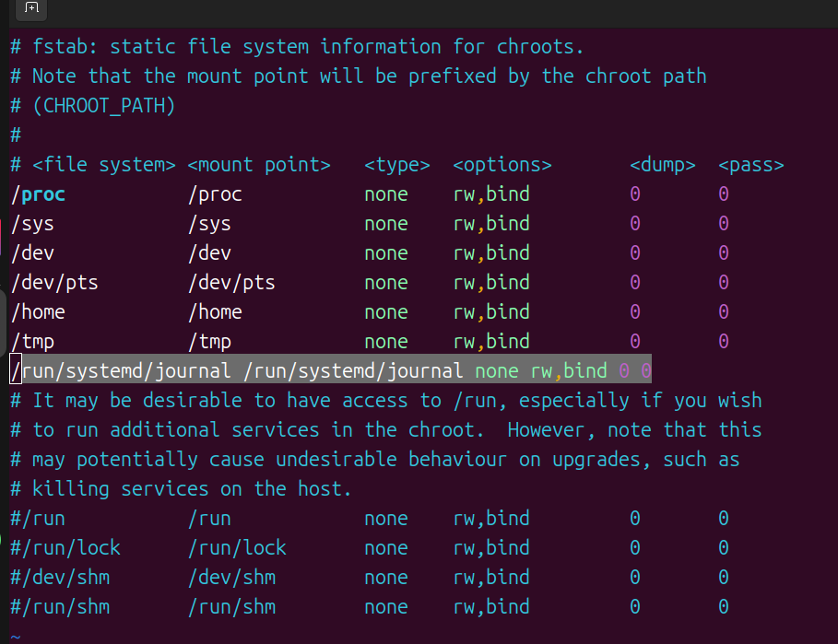The height and width of the screenshot is (644, 838).
Task: Click the <pass> column header comment
Action: click(x=750, y=165)
